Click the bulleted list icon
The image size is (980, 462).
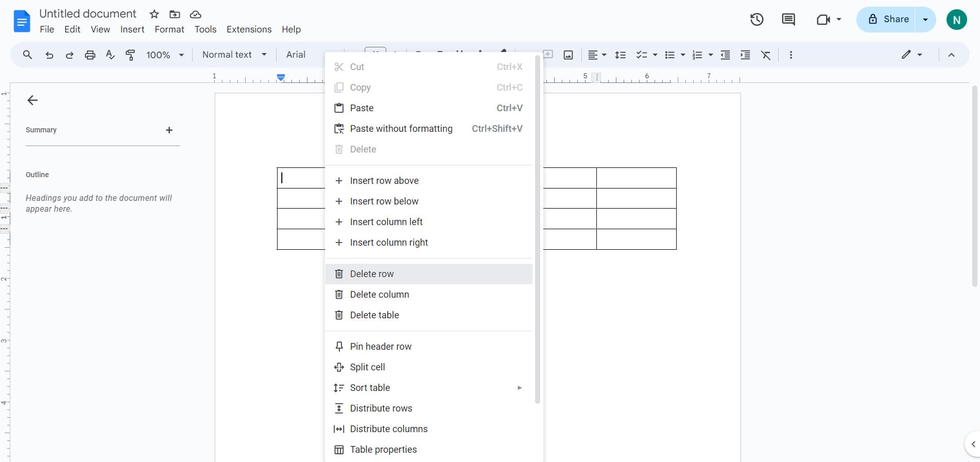pyautogui.click(x=669, y=55)
